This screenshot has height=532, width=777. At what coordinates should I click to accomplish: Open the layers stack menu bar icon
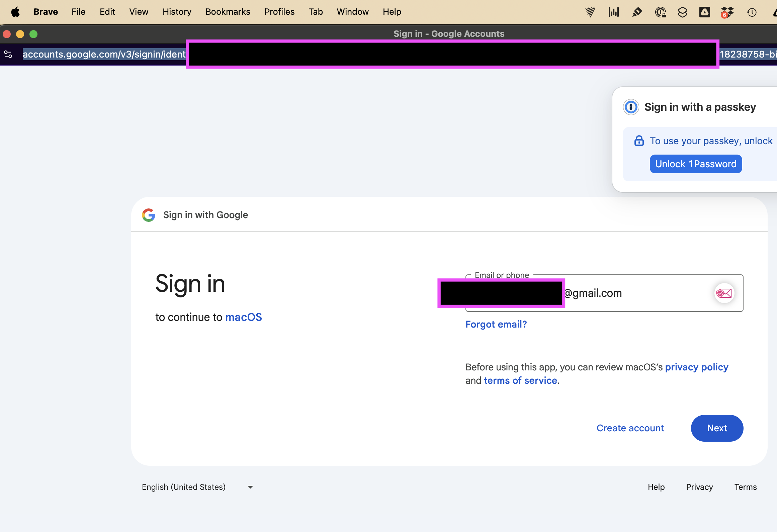[682, 12]
